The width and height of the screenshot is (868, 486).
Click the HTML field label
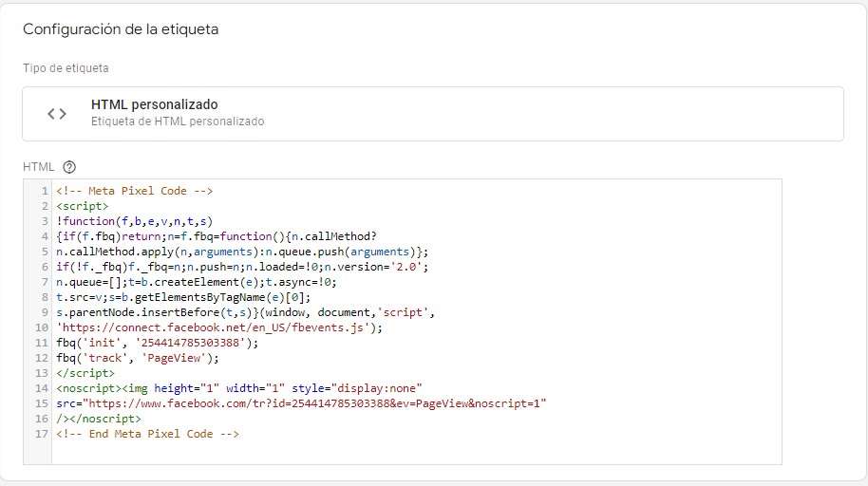point(38,167)
